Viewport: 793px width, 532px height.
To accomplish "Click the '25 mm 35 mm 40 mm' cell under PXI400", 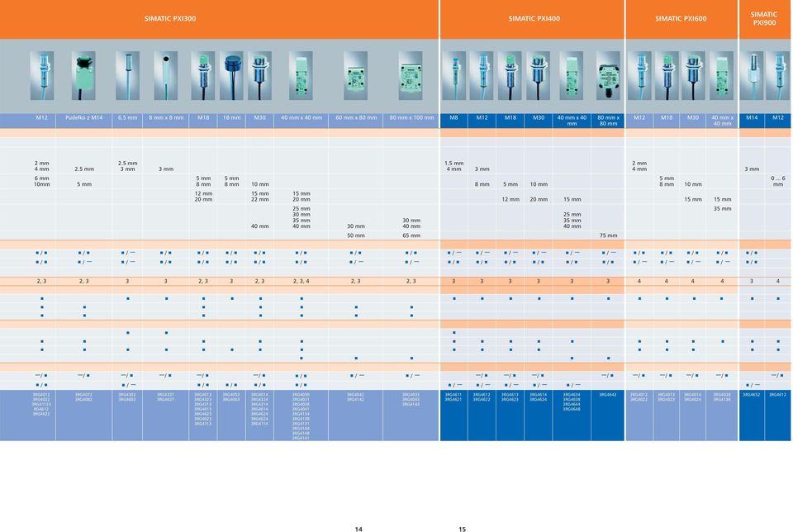I will 572,220.
